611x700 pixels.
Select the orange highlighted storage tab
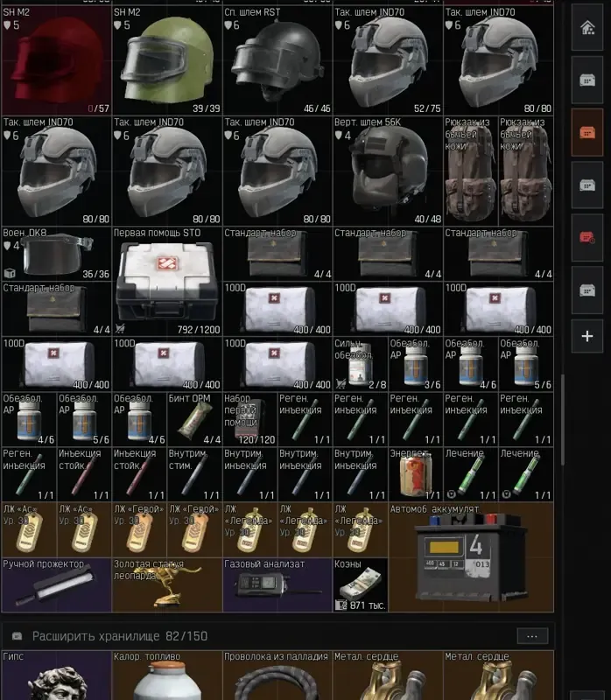586,133
